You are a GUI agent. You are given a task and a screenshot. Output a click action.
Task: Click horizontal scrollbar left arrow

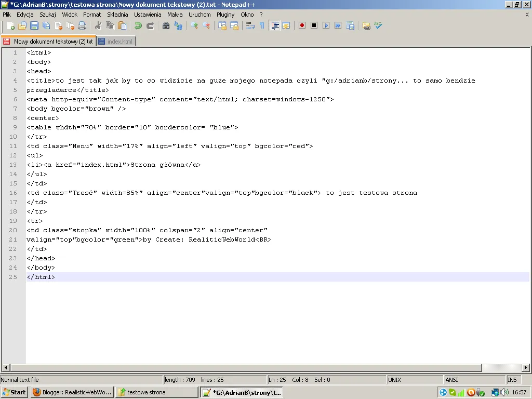(6, 367)
